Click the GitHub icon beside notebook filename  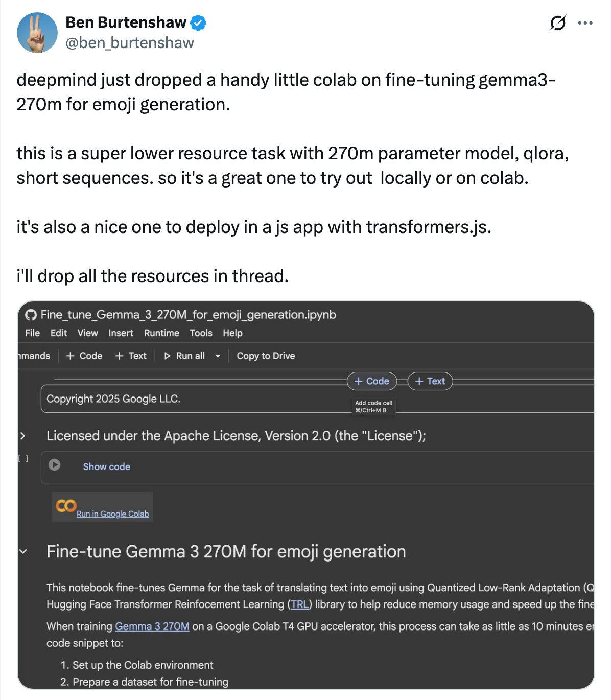pos(31,315)
